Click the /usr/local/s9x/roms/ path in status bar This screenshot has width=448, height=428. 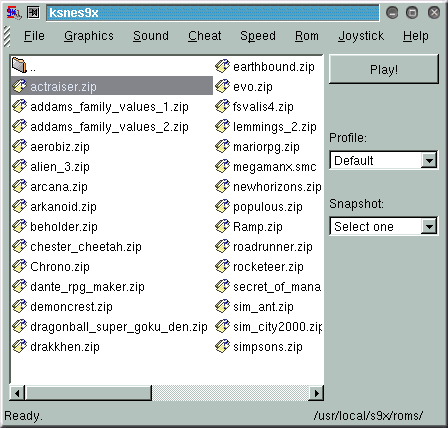pyautogui.click(x=368, y=416)
